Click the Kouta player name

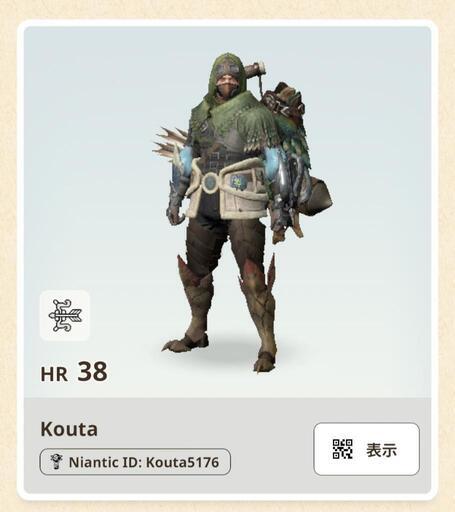69,429
